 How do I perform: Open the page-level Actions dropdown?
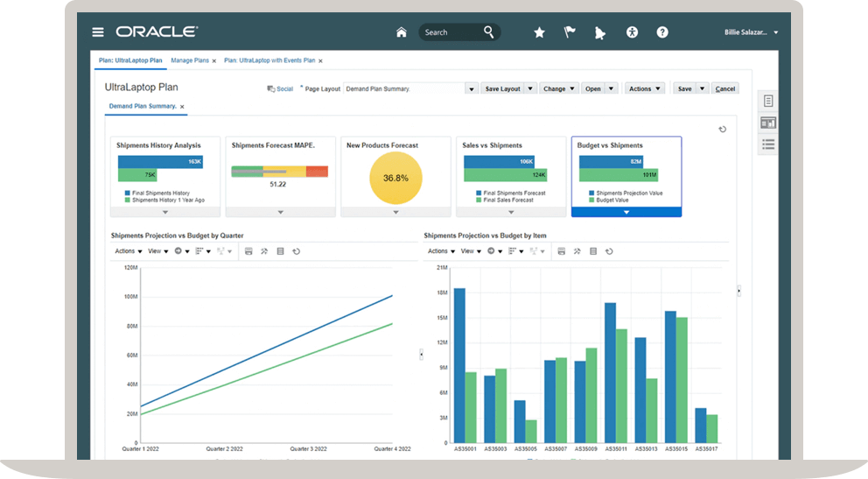tap(644, 88)
